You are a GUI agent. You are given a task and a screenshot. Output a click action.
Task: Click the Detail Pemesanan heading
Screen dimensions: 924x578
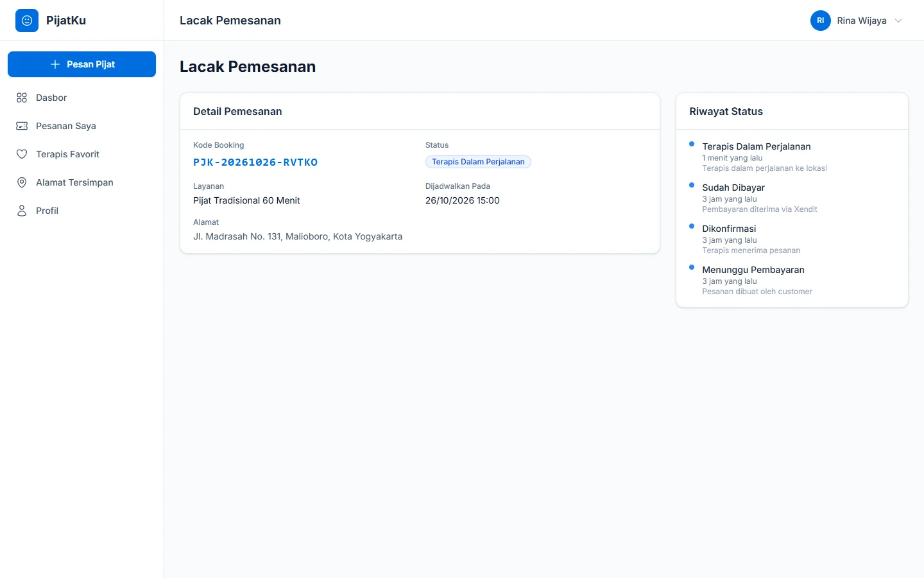click(237, 111)
